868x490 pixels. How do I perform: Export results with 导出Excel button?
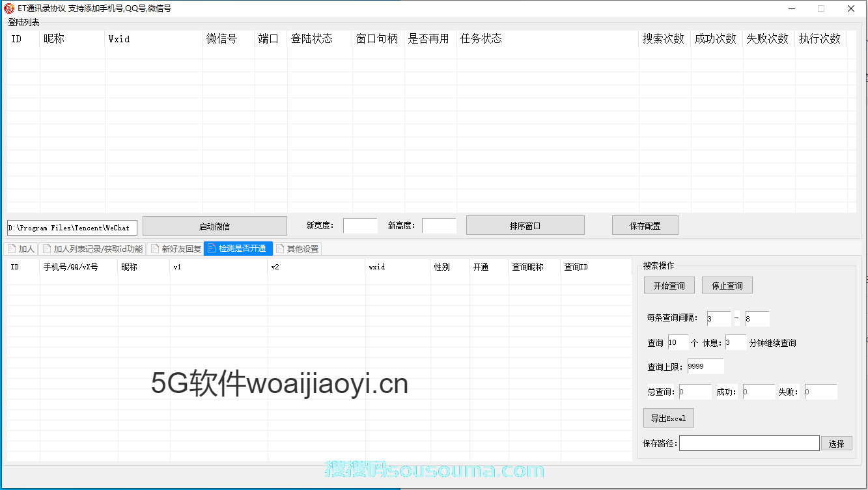click(x=668, y=418)
